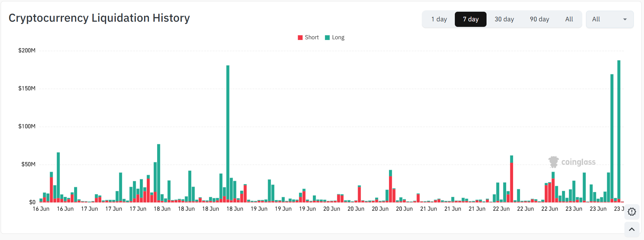Choose the All time range tab
This screenshot has width=644, height=240.
pos(569,19)
